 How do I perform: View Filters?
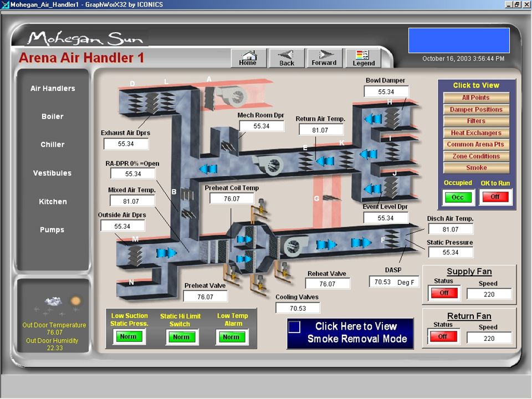[476, 121]
